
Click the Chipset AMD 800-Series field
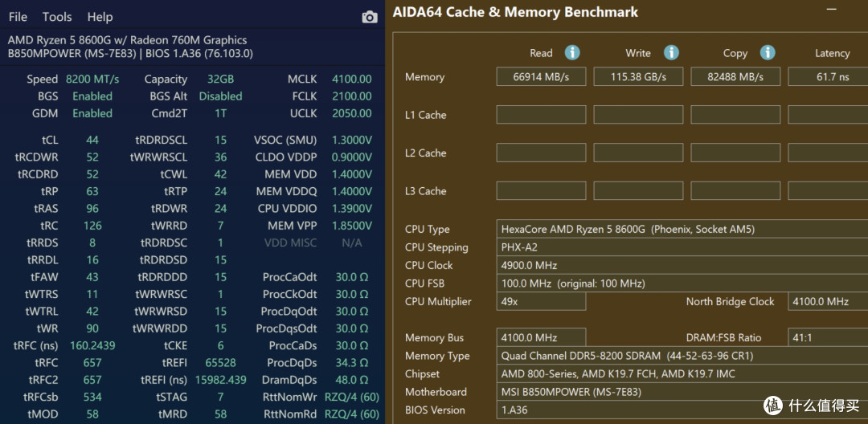click(682, 374)
